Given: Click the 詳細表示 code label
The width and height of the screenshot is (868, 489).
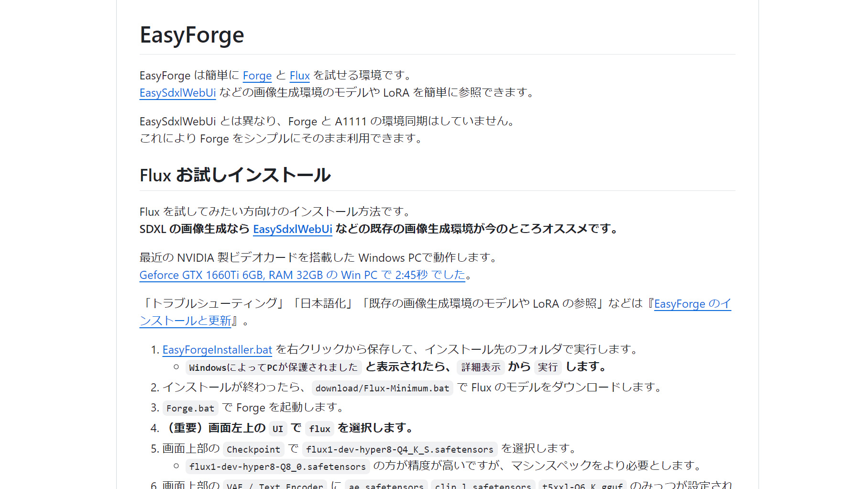Looking at the screenshot, I should coord(481,367).
